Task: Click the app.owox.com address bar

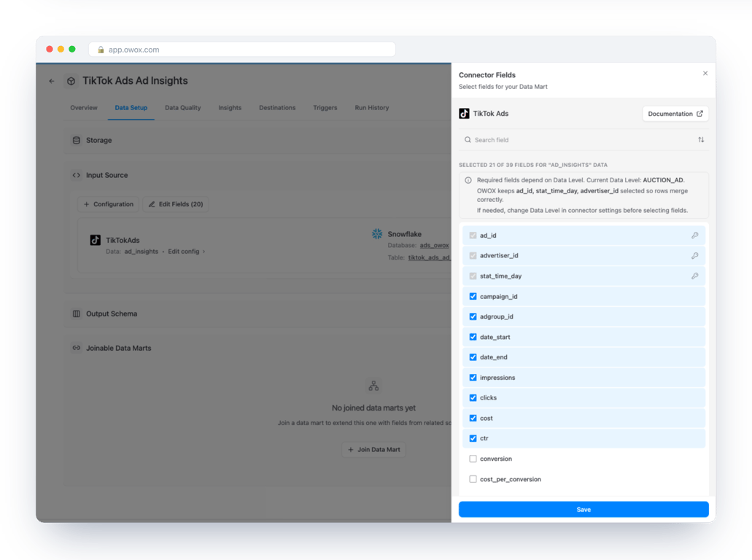Action: click(x=242, y=50)
